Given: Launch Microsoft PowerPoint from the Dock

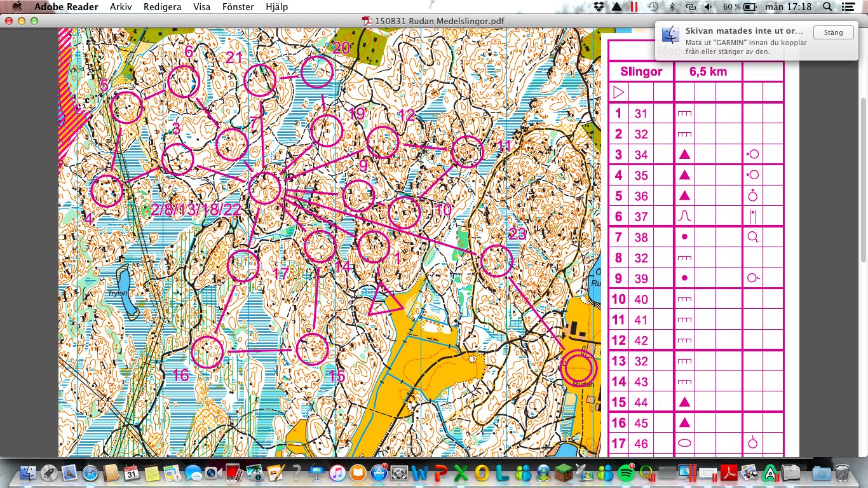Looking at the screenshot, I should tap(441, 473).
